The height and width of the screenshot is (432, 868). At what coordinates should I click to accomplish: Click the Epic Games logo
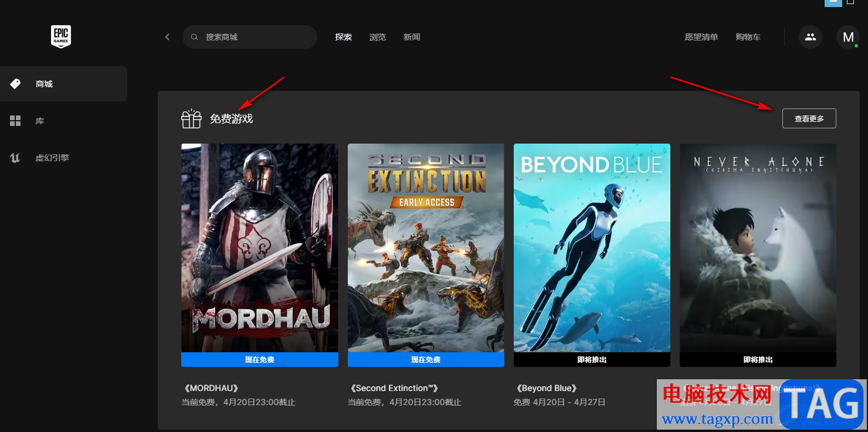tap(61, 36)
